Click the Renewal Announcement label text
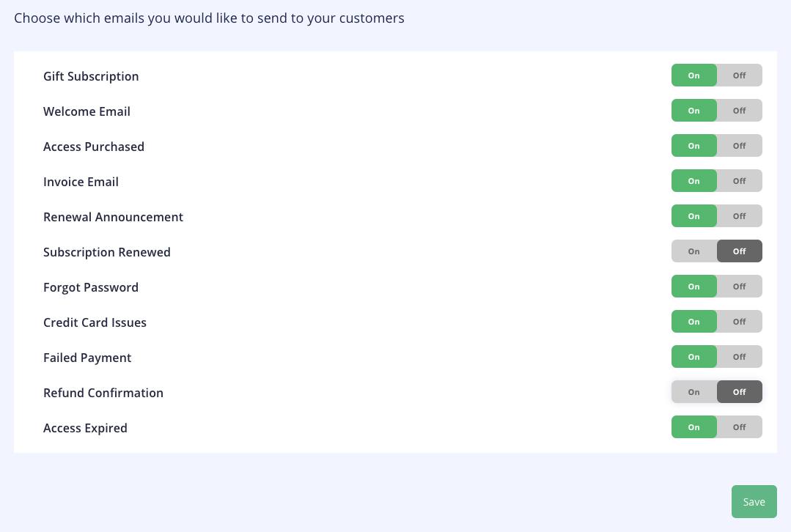The image size is (791, 532). tap(113, 217)
